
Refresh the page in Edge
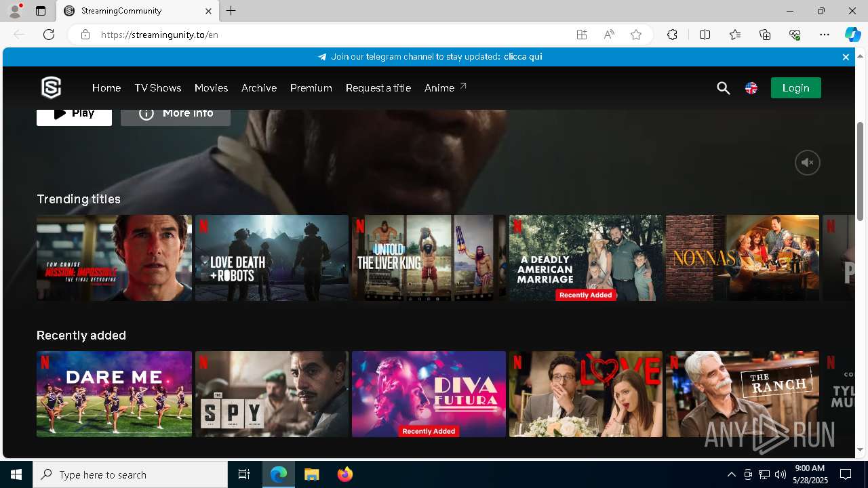click(x=49, y=35)
